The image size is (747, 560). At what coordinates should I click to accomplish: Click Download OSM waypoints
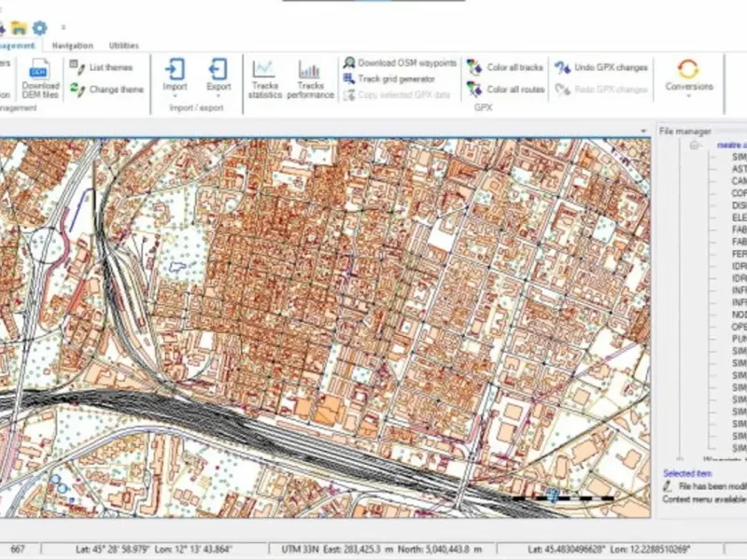click(x=400, y=63)
